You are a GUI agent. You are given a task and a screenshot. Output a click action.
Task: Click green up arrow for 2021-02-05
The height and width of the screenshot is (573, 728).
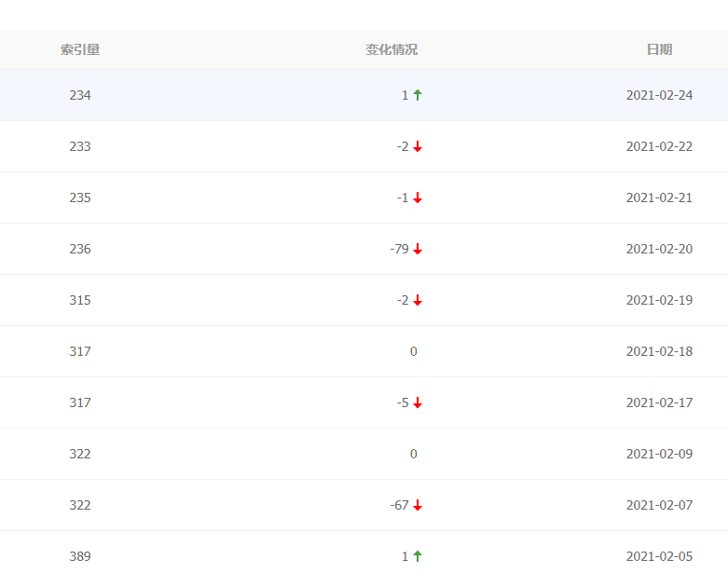(418, 556)
